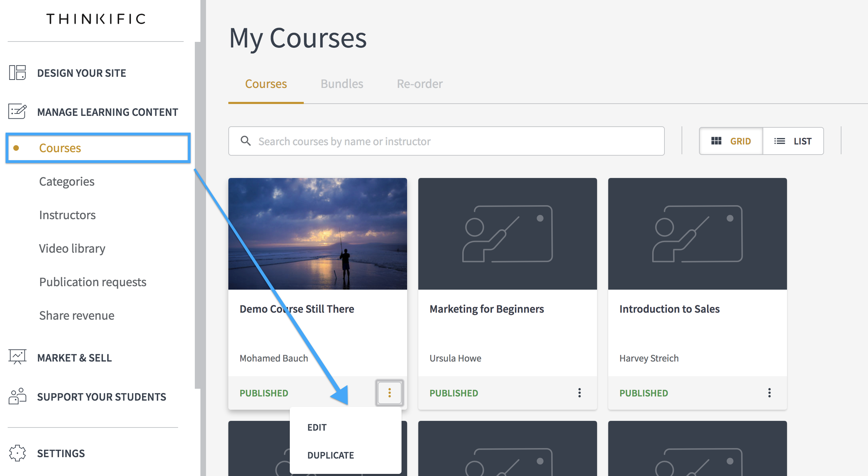Go to Publication requests
868x476 pixels.
pos(93,282)
